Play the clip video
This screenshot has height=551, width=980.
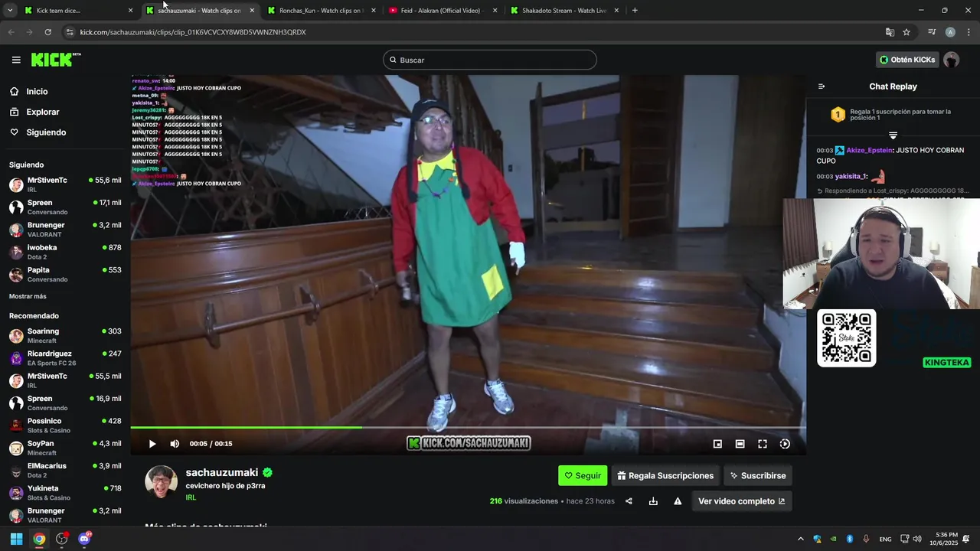point(152,444)
